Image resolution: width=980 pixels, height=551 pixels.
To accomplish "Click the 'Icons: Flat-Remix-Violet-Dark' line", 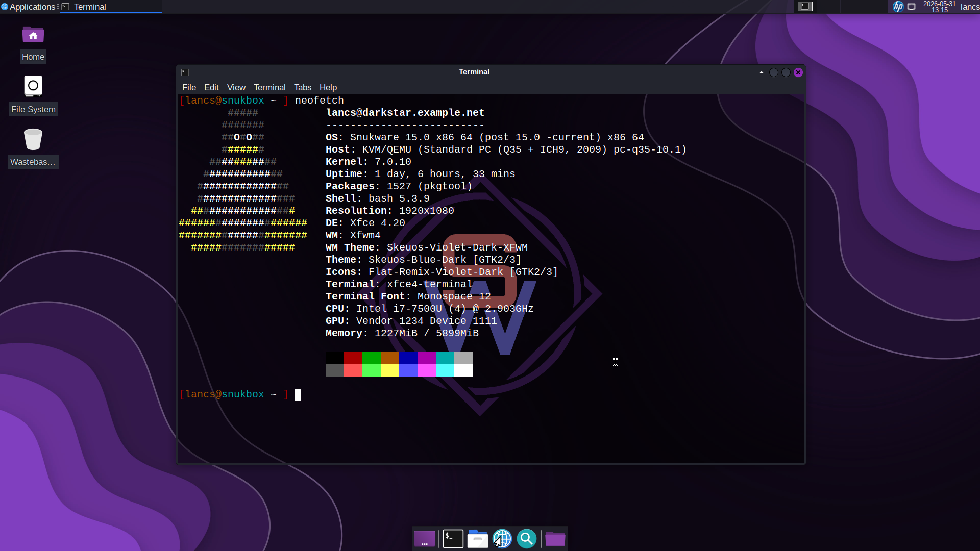I will tap(442, 272).
